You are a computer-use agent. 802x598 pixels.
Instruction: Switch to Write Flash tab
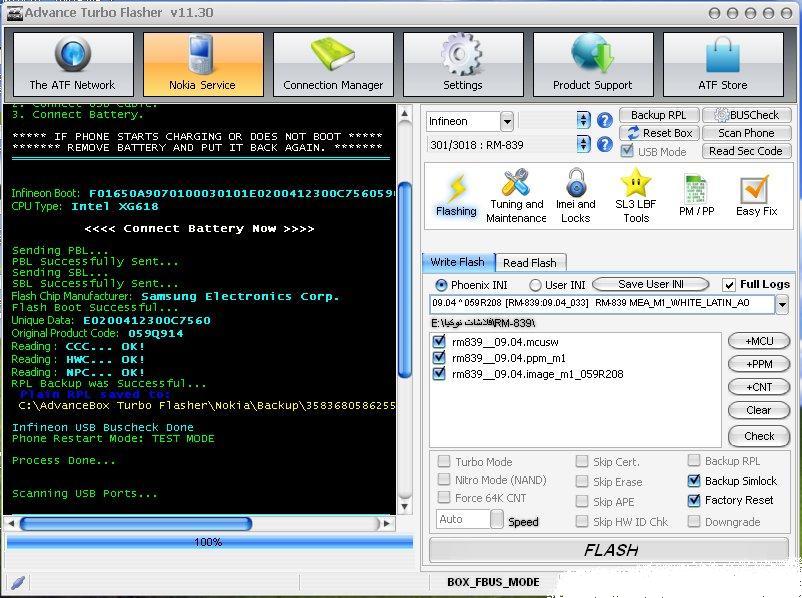[458, 262]
